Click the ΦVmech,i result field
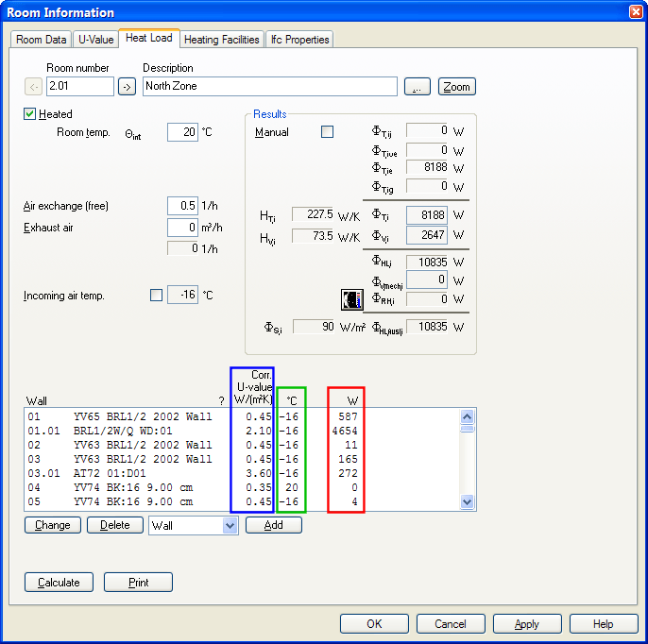Screen dimensions: 648x644 [x=427, y=280]
